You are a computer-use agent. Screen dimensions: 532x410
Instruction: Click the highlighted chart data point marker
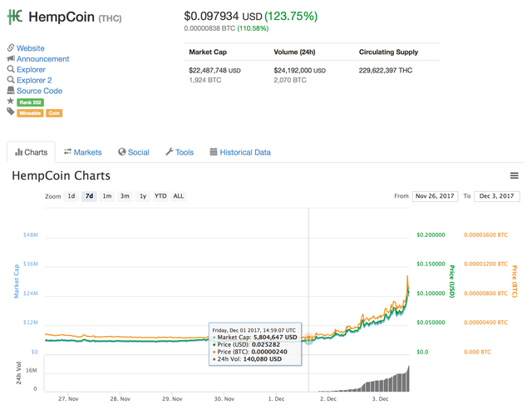click(308, 338)
